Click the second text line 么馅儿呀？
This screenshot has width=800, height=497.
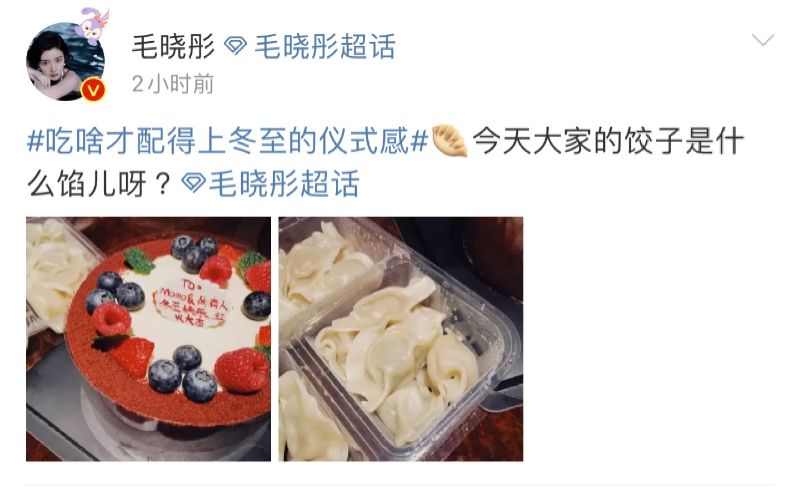(98, 184)
